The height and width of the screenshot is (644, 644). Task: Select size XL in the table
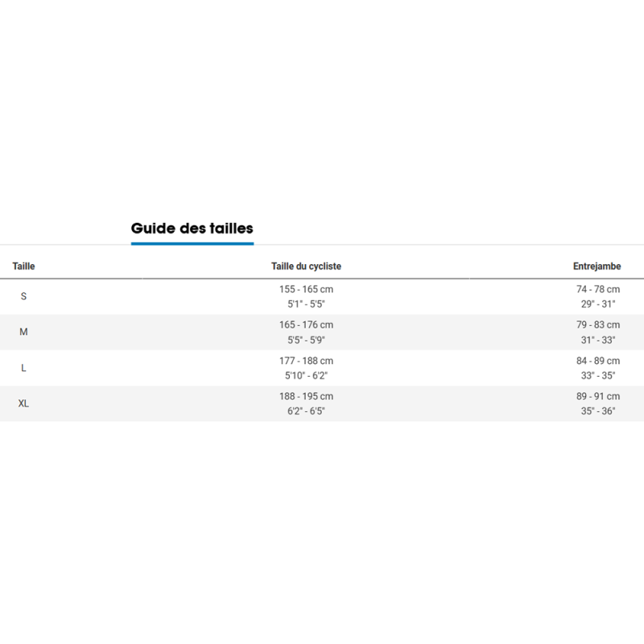(x=23, y=403)
